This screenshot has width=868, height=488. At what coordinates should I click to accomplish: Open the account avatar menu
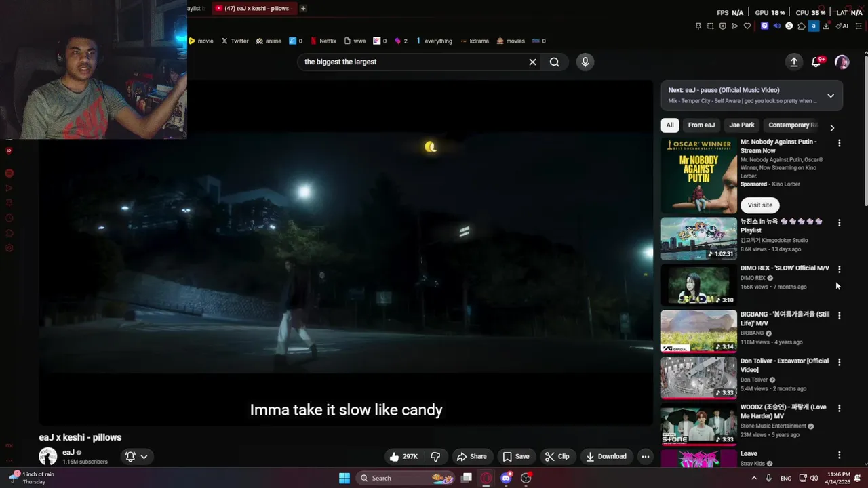(x=842, y=62)
